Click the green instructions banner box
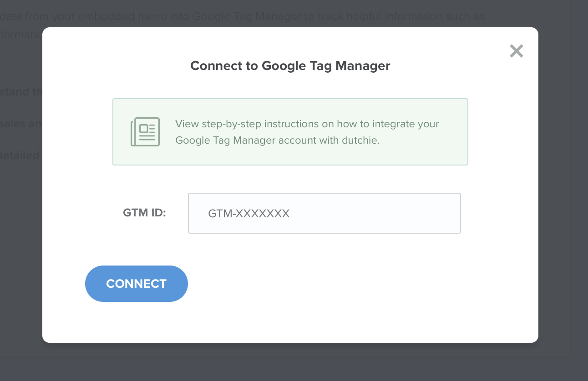This screenshot has width=588, height=381. [x=290, y=132]
